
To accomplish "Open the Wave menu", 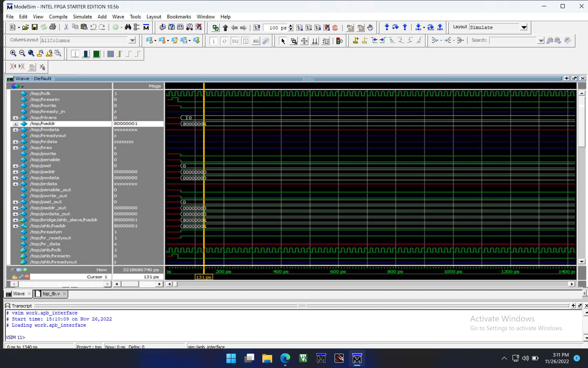I will coord(118,17).
